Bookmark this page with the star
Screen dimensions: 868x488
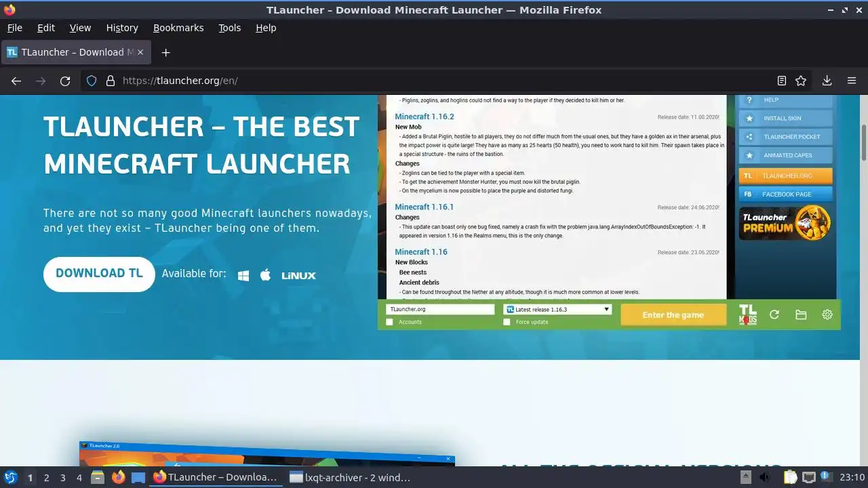click(x=801, y=81)
